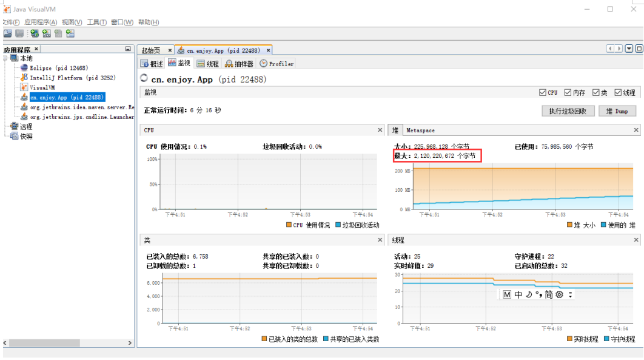Image resolution: width=644 pixels, height=360 pixels.
Task: Select the cn.enjoy.App (pid 22488) document tab
Action: 223,50
